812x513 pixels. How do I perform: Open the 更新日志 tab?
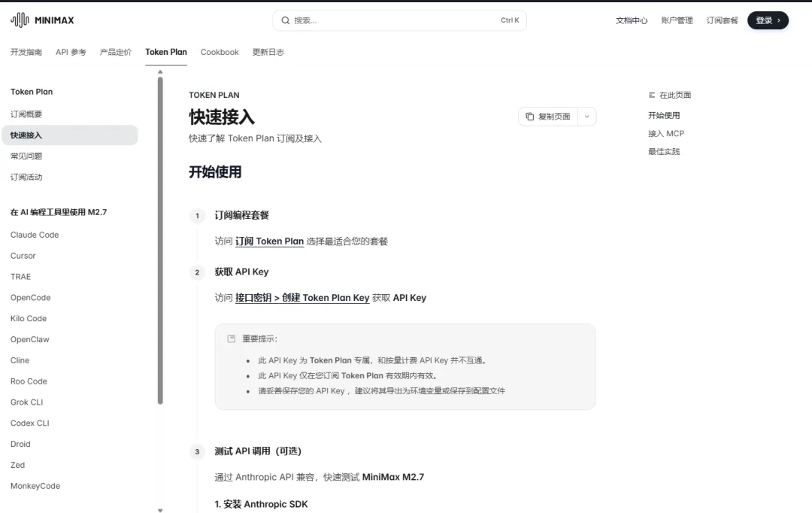click(x=268, y=52)
